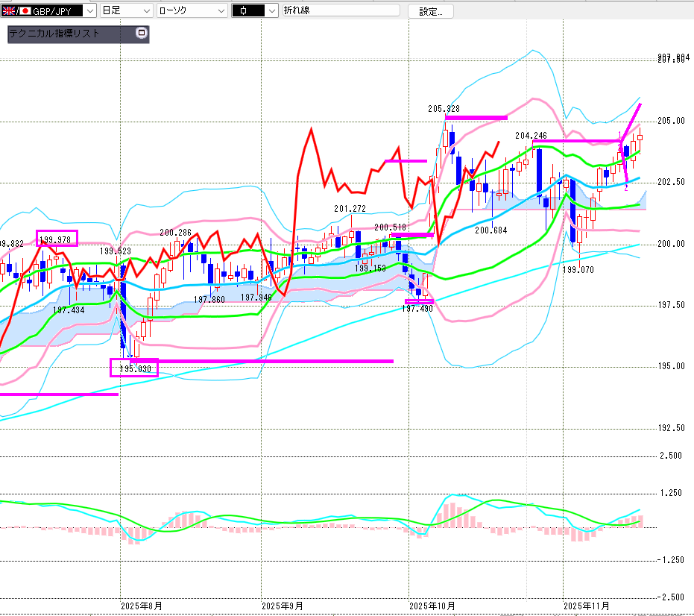
Task: Click the 2025年8月 date axis label
Action: pos(140,606)
